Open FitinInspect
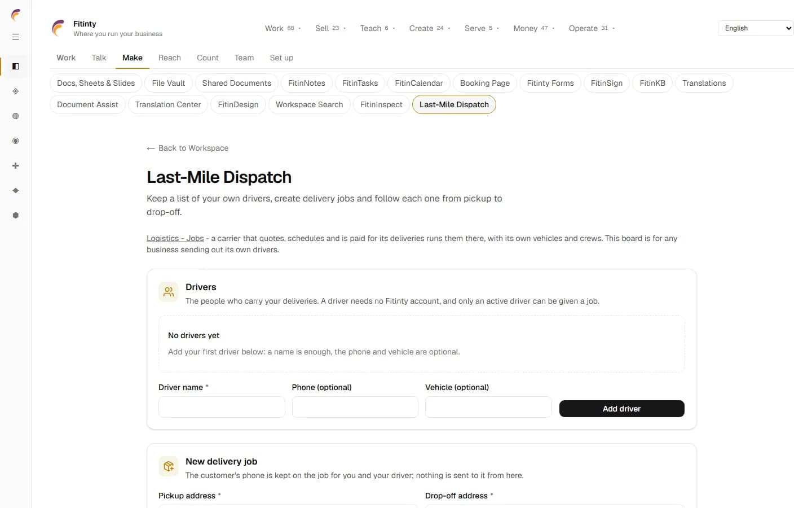The width and height of the screenshot is (812, 508). [x=381, y=104]
